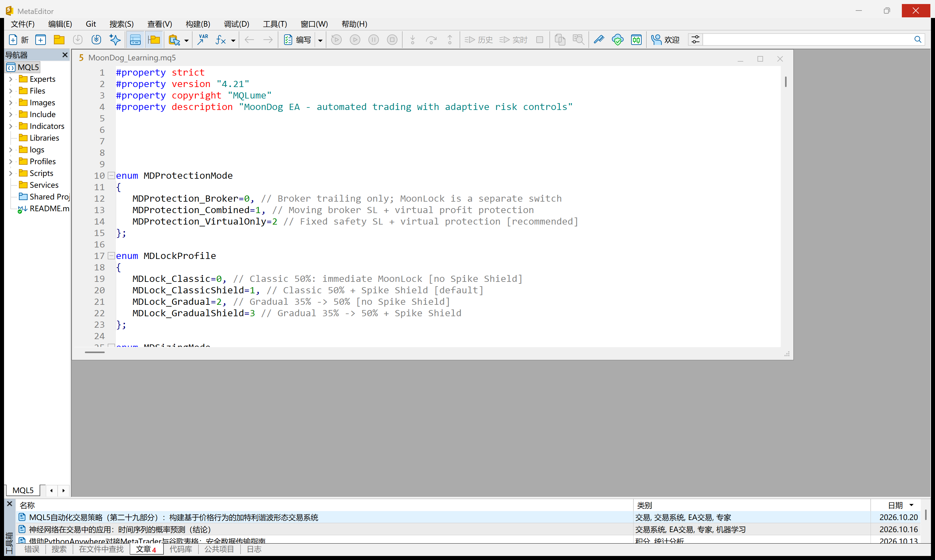Collapse the MDProtectionMode enum block
The height and width of the screenshot is (560, 935).
[111, 176]
